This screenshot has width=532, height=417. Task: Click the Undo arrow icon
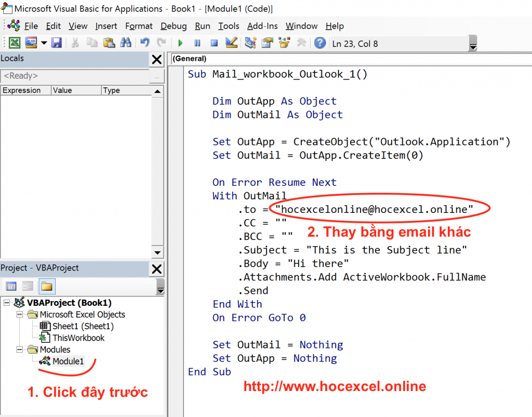click(x=145, y=43)
